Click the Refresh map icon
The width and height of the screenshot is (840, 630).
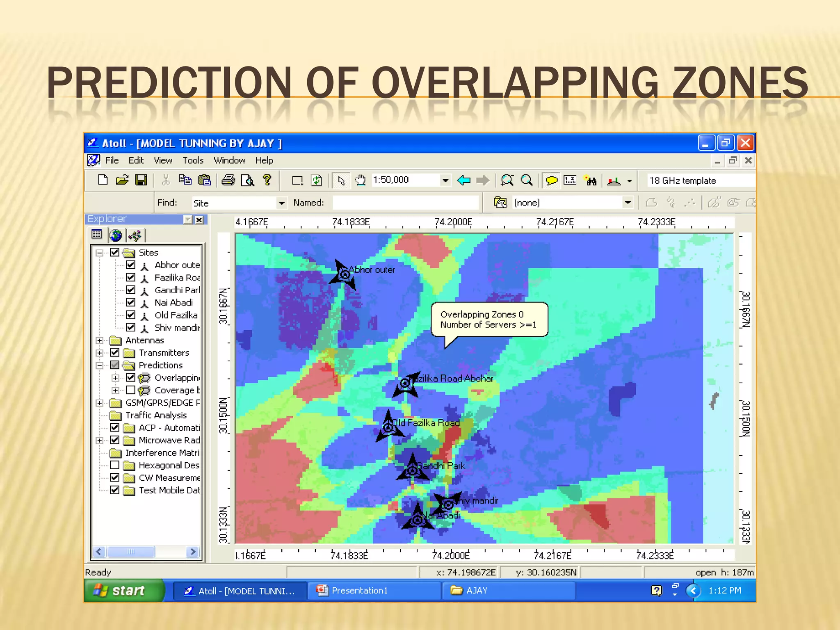[316, 180]
